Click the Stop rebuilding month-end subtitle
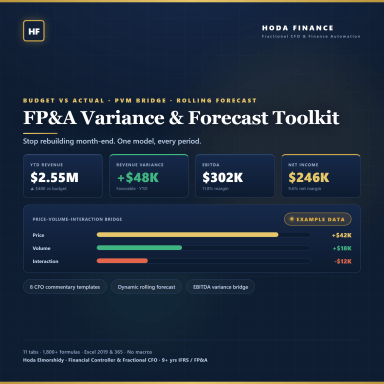Screen dimensions: 384x384 click(112, 141)
